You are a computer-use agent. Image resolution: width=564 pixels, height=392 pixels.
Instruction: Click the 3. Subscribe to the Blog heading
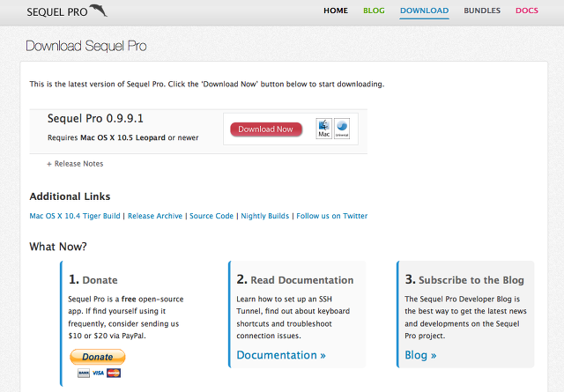pyautogui.click(x=464, y=279)
